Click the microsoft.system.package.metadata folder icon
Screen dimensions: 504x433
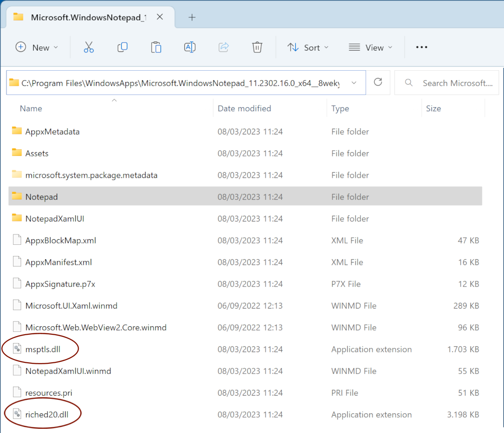pos(17,175)
